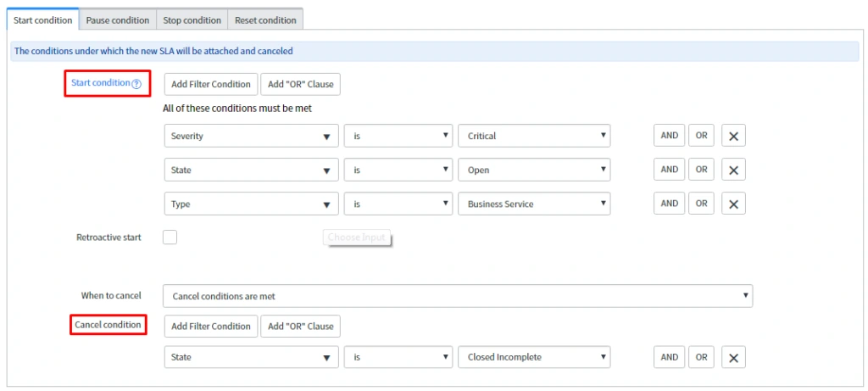Click Add Filter Condition under Start condition
The height and width of the screenshot is (391, 868).
pos(211,84)
